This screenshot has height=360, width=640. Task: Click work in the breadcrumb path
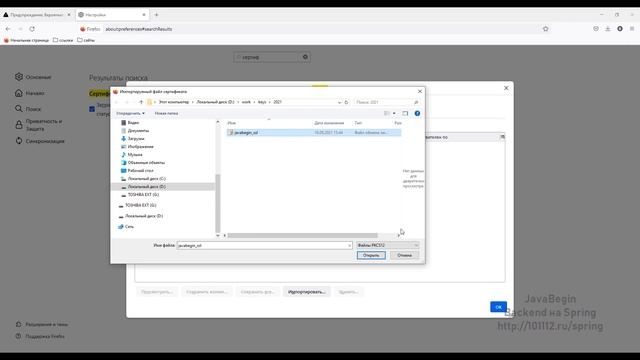click(x=246, y=102)
